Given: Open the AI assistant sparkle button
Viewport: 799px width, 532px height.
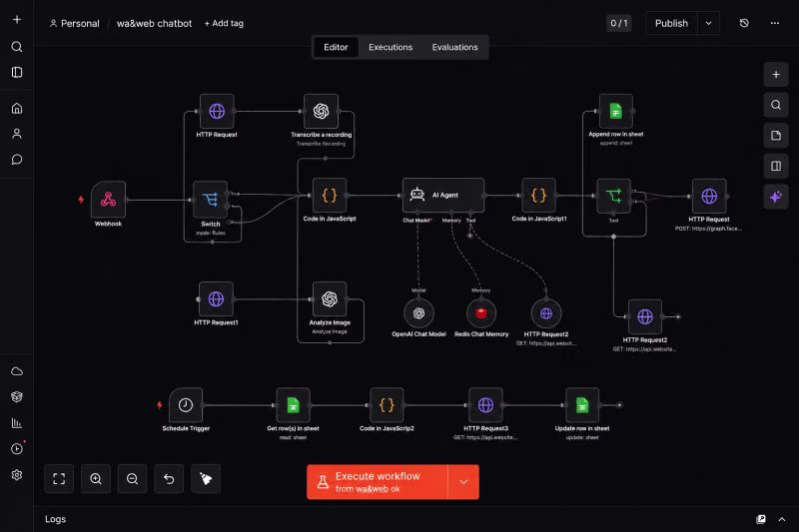Looking at the screenshot, I should [x=776, y=197].
